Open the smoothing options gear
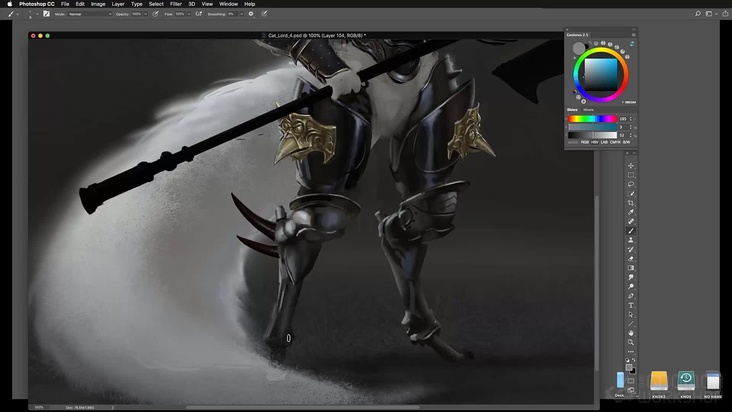 click(251, 14)
